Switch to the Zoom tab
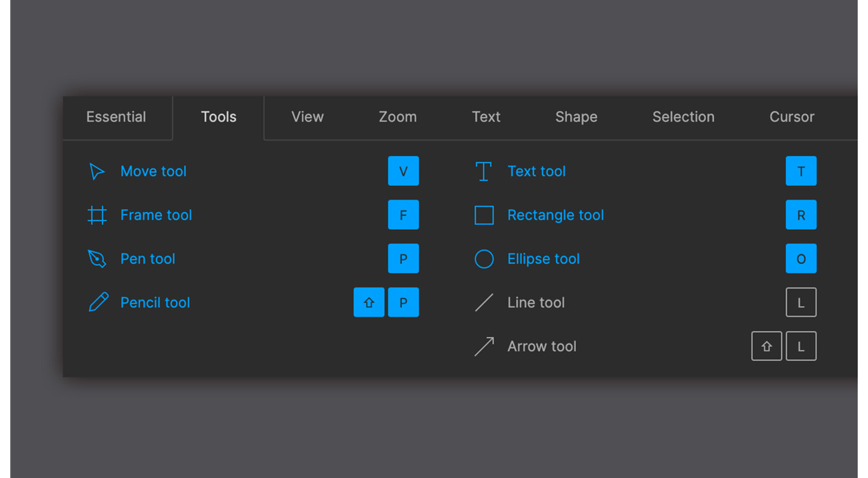The image size is (868, 478). (398, 117)
